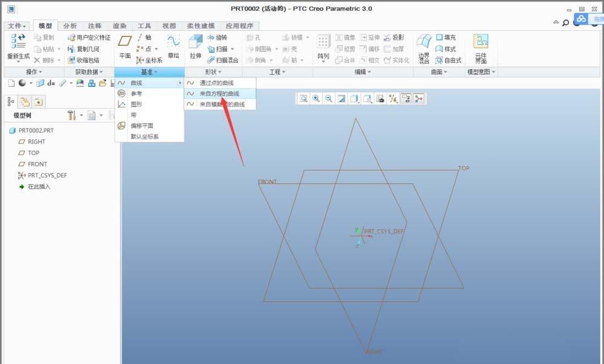
Task: Click the Style (样式) surfacing tool
Action: tap(445, 48)
